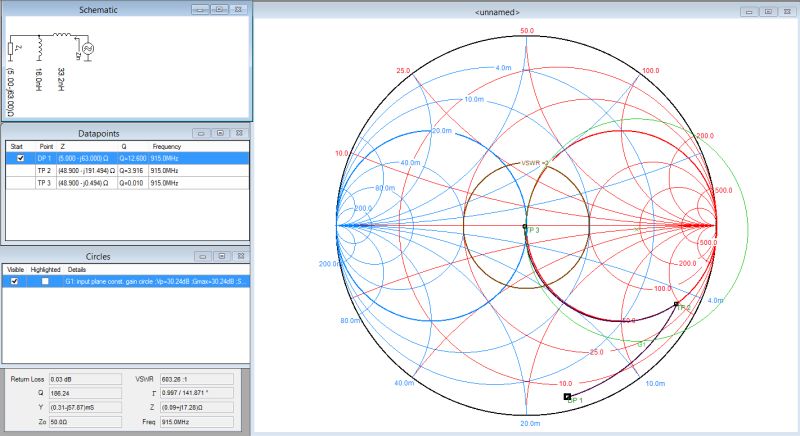Minimize the Datapoints window
The height and width of the screenshot is (436, 800).
(x=201, y=133)
